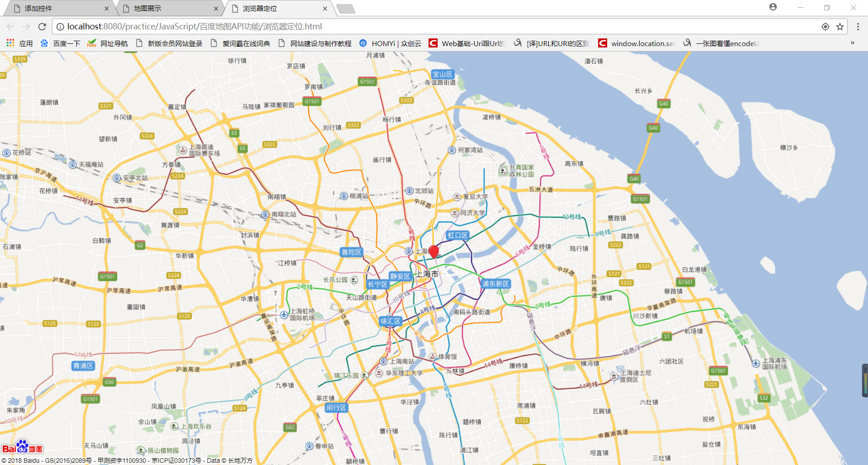Screen dimensions: 868x465
Task: Click the 春申站 station icon
Action: coord(309,446)
